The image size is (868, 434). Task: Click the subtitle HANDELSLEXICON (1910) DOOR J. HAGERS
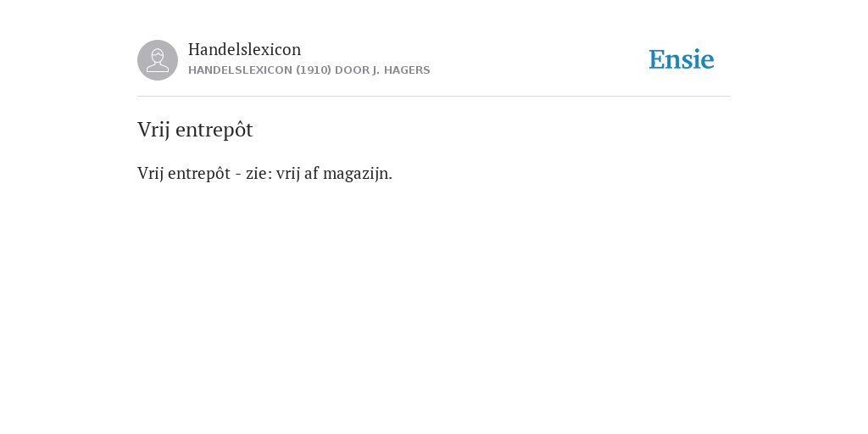coord(309,70)
